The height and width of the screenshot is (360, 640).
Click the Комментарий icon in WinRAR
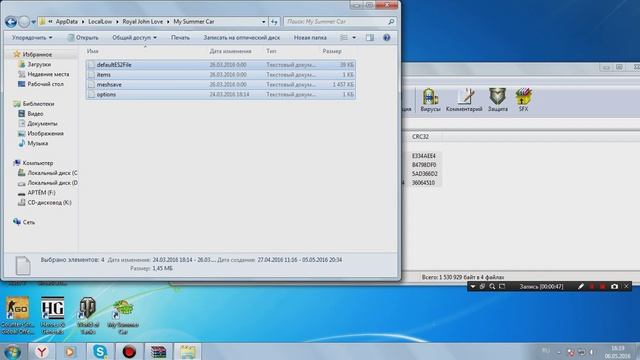[464, 100]
